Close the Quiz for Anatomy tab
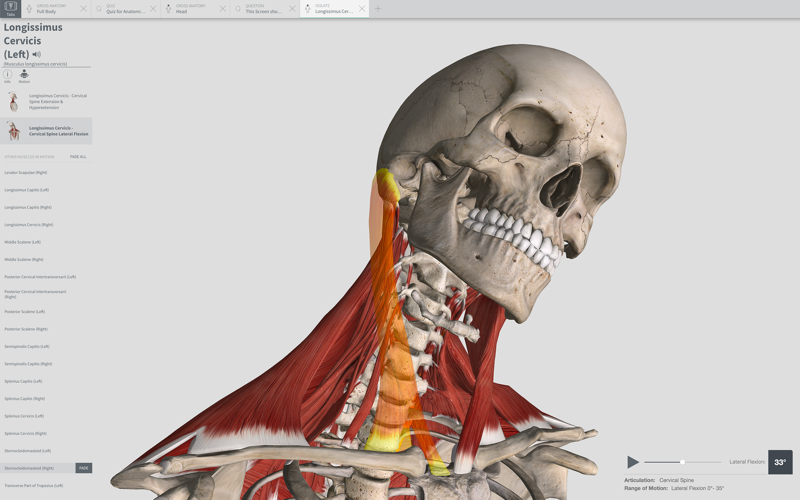The image size is (800, 500). (x=153, y=9)
